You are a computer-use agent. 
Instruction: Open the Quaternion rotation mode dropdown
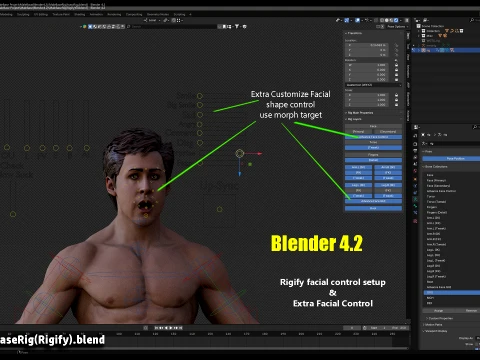pos(373,85)
